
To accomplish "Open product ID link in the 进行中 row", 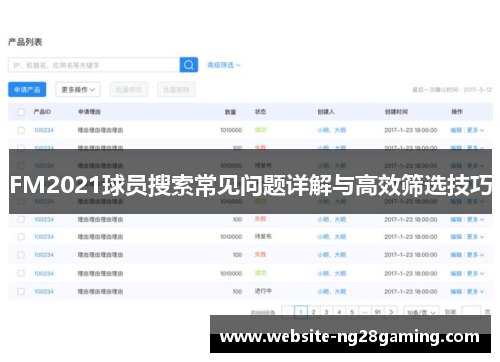I will tap(44, 291).
